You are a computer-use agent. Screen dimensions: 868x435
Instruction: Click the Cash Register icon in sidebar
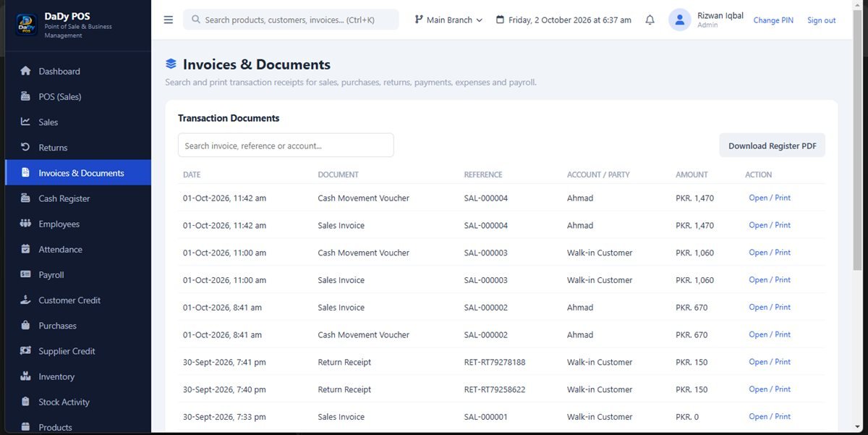coord(25,198)
